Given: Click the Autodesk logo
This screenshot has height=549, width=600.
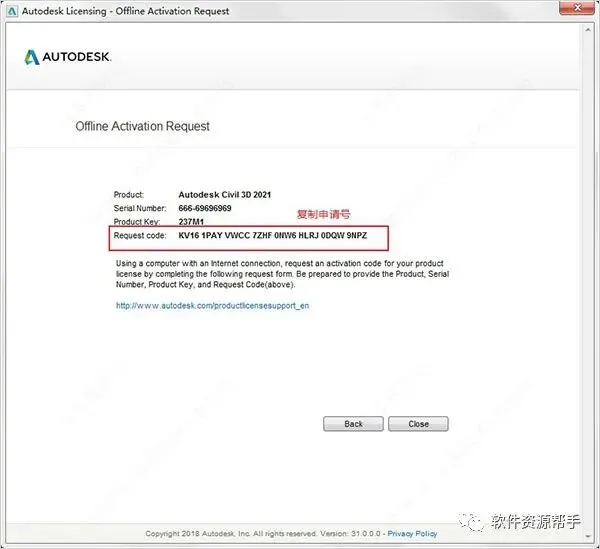Looking at the screenshot, I should click(68, 57).
